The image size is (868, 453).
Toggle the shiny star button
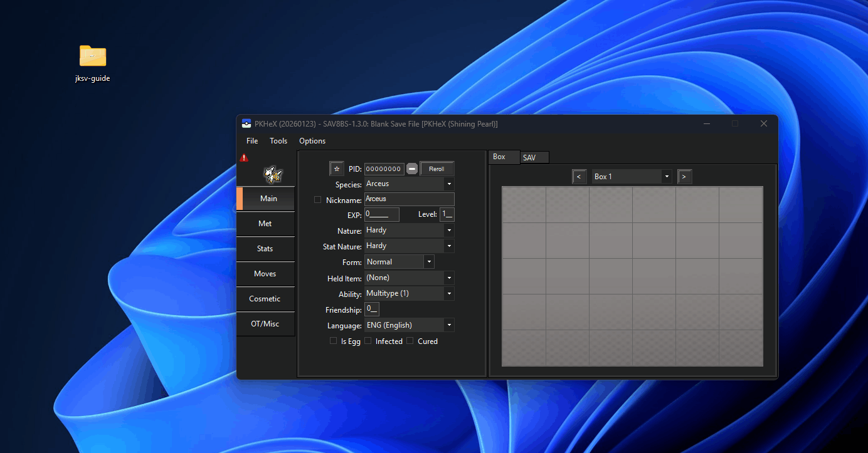point(337,169)
